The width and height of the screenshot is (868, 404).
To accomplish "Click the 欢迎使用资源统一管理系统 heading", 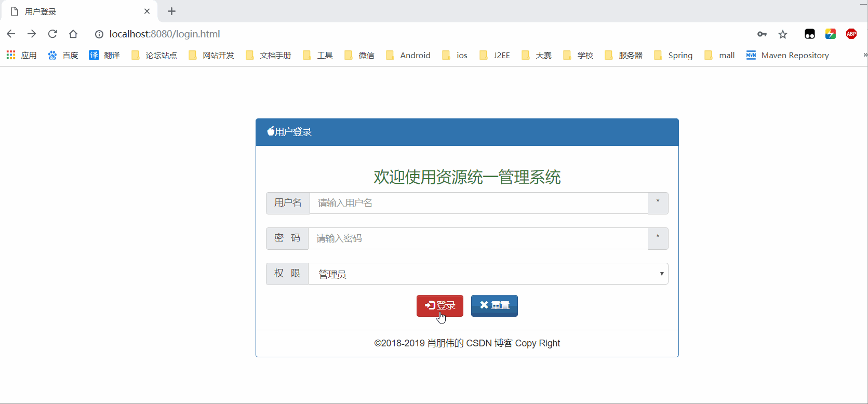I will [467, 177].
